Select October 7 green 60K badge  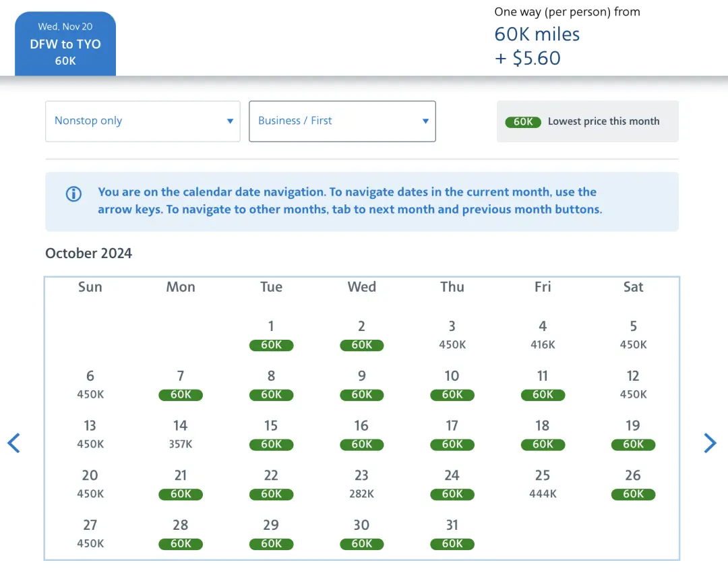[x=181, y=394]
